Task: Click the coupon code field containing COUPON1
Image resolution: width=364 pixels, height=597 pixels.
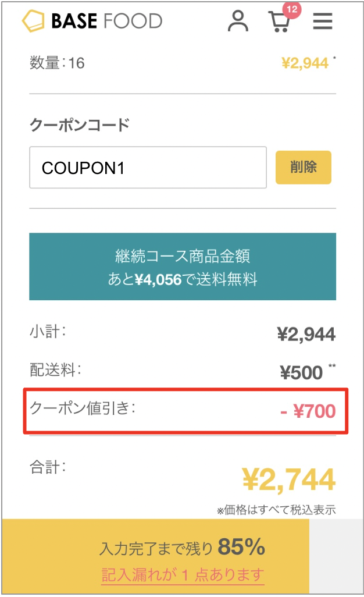Action: click(148, 168)
